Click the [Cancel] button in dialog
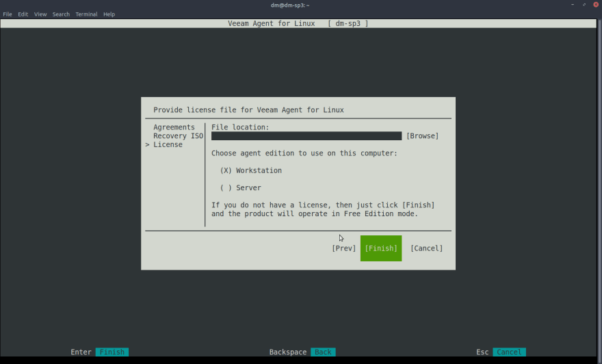The width and height of the screenshot is (602, 364). pos(426,248)
